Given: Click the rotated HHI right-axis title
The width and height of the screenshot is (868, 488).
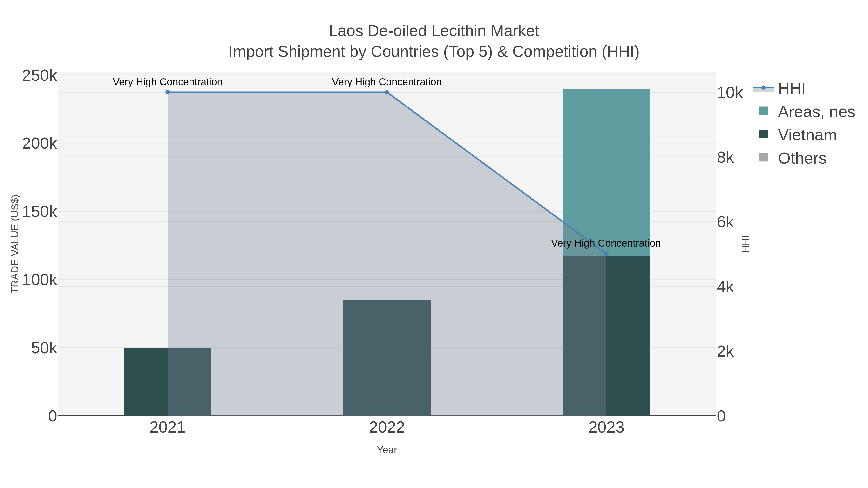Looking at the screenshot, I should pos(745,244).
